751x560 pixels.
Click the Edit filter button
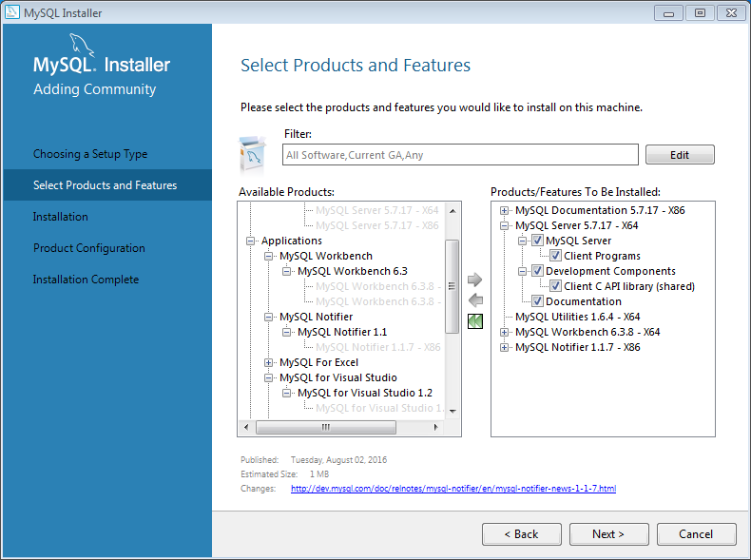[x=680, y=155]
